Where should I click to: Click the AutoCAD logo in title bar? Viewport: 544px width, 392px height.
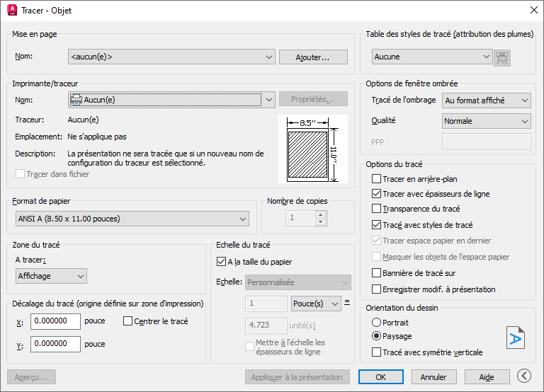tap(12, 11)
